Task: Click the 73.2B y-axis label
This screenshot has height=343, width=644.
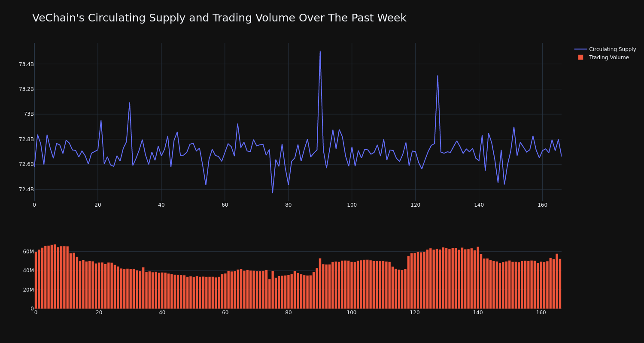Action: 26,89
